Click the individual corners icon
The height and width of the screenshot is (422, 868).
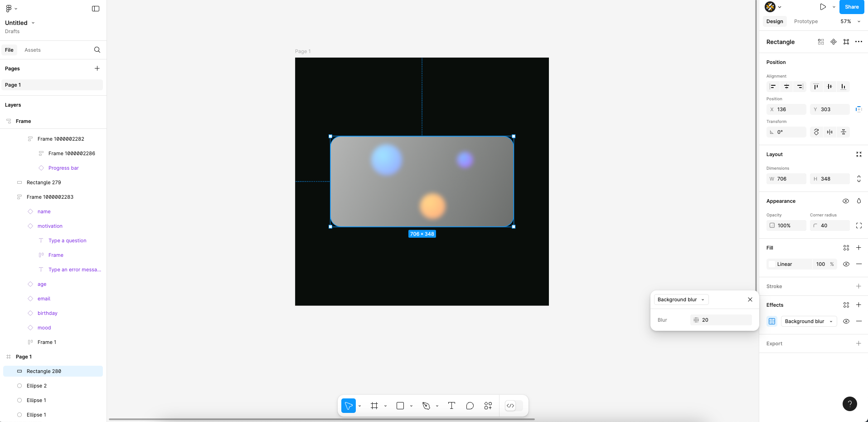859,226
